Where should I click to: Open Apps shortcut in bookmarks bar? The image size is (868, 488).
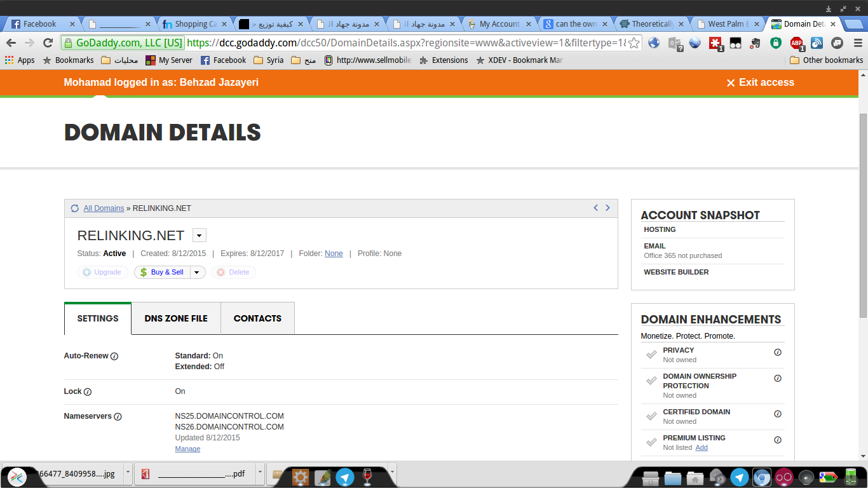point(20,60)
